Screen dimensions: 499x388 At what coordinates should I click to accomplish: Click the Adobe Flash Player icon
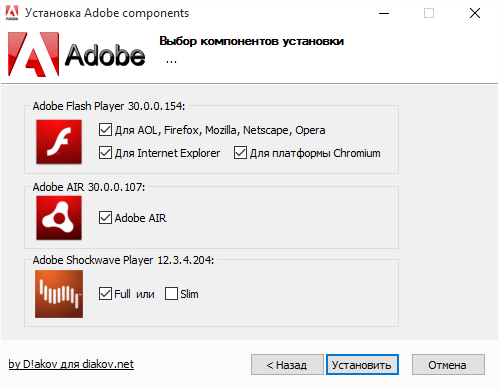click(59, 142)
